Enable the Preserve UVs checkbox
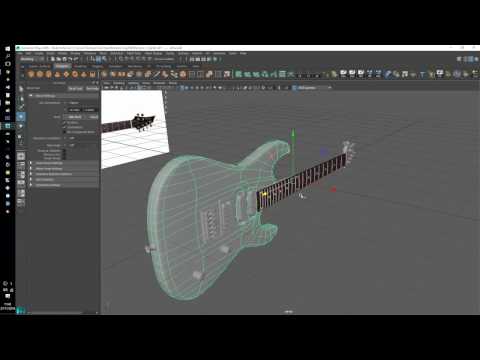This screenshot has width=480, height=360. click(x=64, y=155)
